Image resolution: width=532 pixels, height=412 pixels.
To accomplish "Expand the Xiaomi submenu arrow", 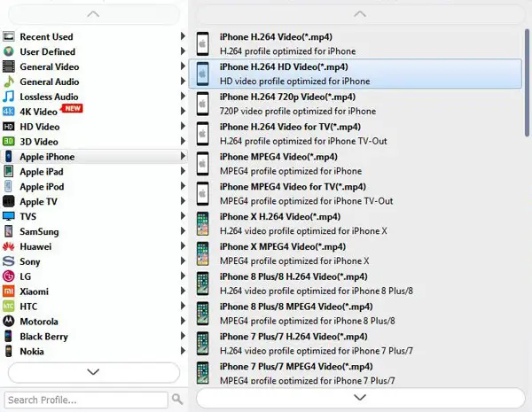I will (x=183, y=291).
